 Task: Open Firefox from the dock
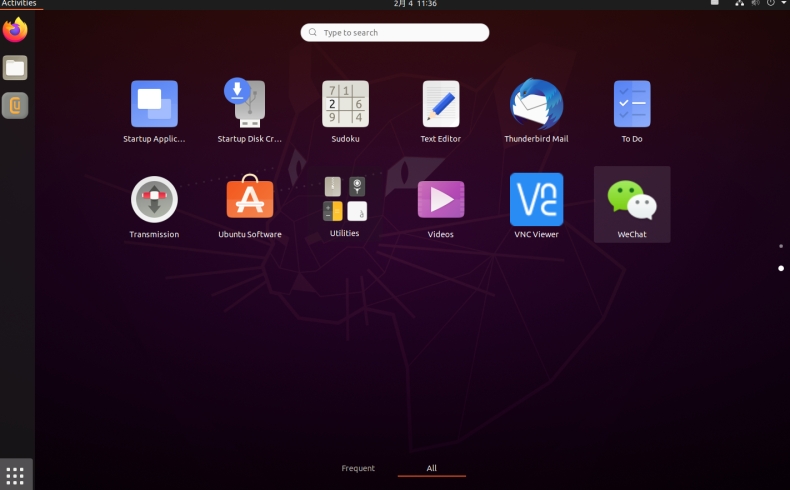15,31
